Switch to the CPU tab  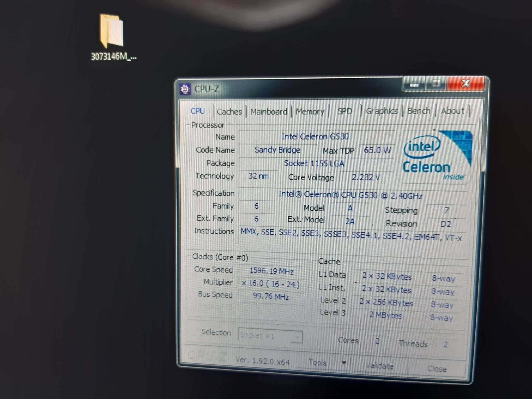[x=198, y=111]
